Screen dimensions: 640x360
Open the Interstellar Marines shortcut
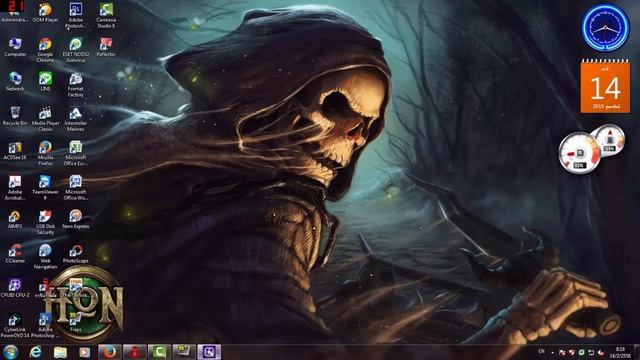(76, 119)
